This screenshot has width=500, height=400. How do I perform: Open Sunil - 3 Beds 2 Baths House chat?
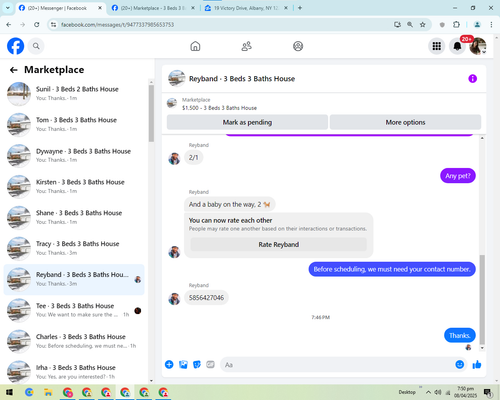(x=74, y=94)
